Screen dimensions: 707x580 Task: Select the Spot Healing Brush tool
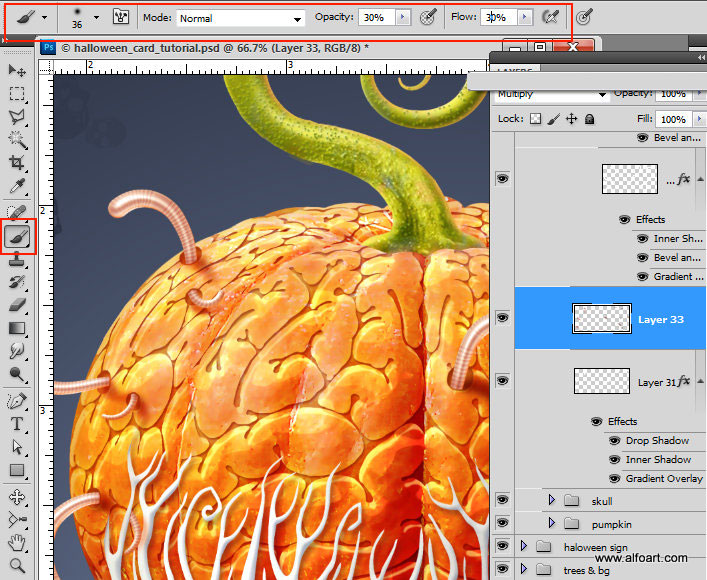tap(17, 212)
